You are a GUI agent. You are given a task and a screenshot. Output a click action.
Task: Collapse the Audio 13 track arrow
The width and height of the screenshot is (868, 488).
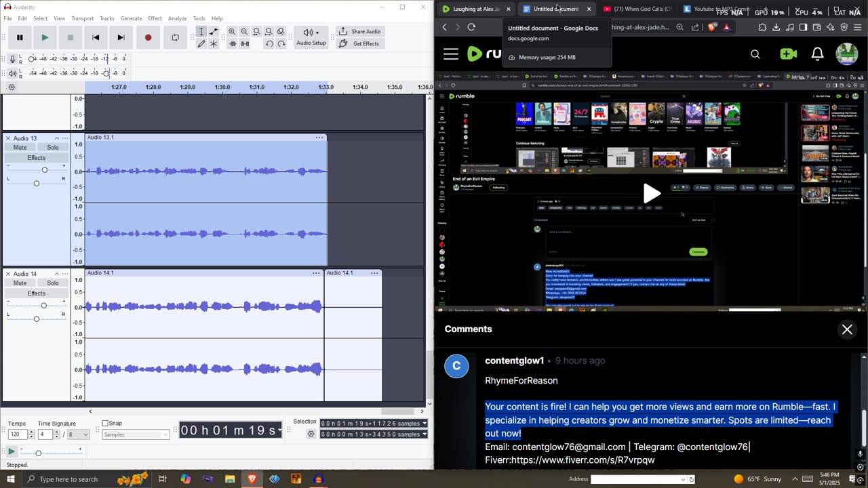57,138
